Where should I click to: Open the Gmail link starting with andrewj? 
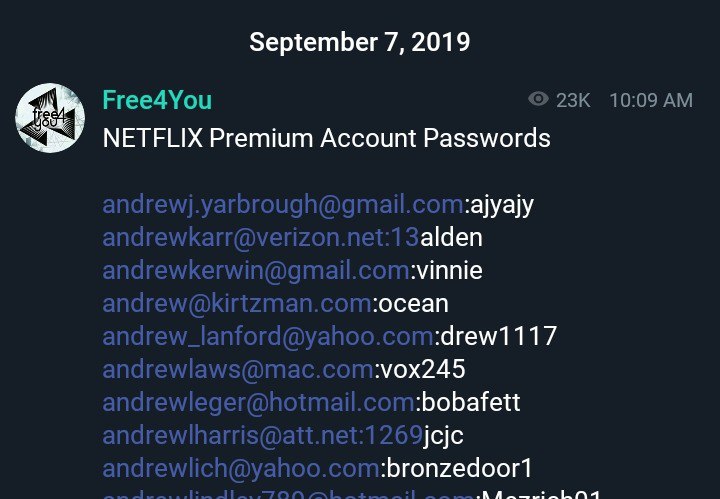(283, 205)
